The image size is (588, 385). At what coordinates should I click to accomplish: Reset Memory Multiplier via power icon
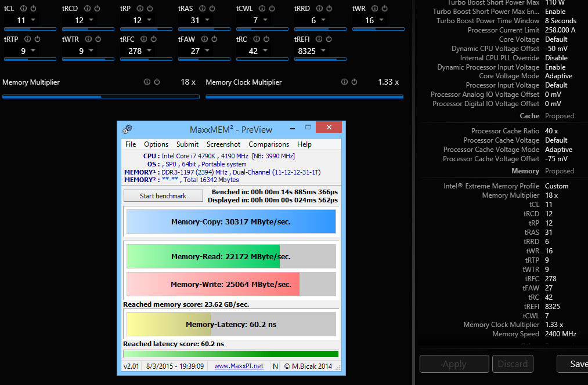(157, 82)
